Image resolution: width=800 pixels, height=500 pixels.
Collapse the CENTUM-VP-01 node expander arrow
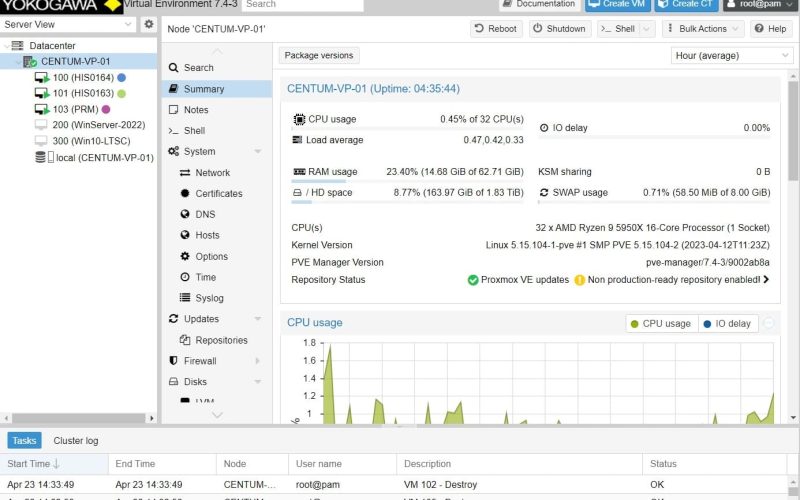pyautogui.click(x=18, y=62)
